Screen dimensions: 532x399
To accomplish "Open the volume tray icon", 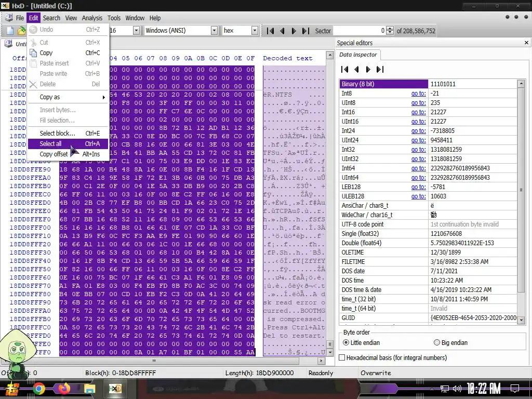I will click(457, 389).
